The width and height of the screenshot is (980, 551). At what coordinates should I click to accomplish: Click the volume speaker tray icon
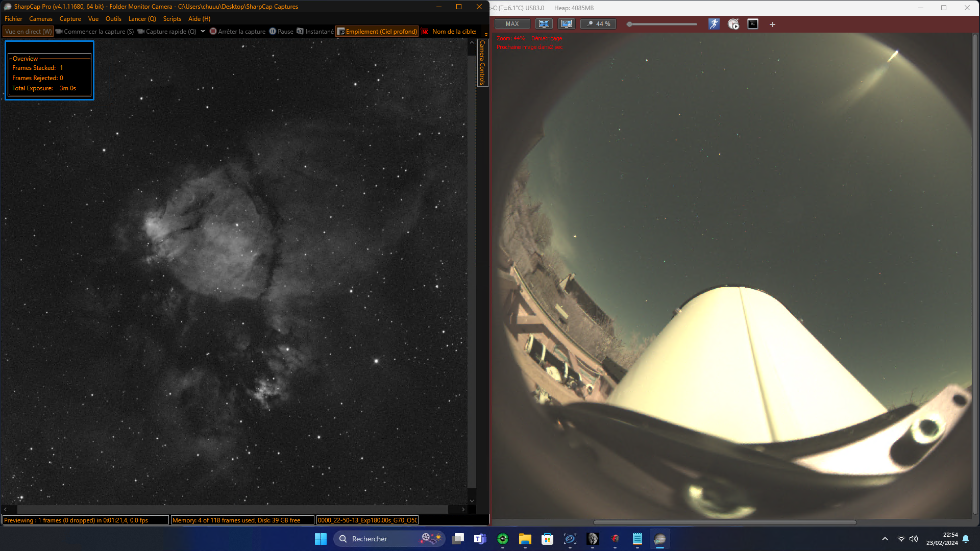tap(914, 539)
